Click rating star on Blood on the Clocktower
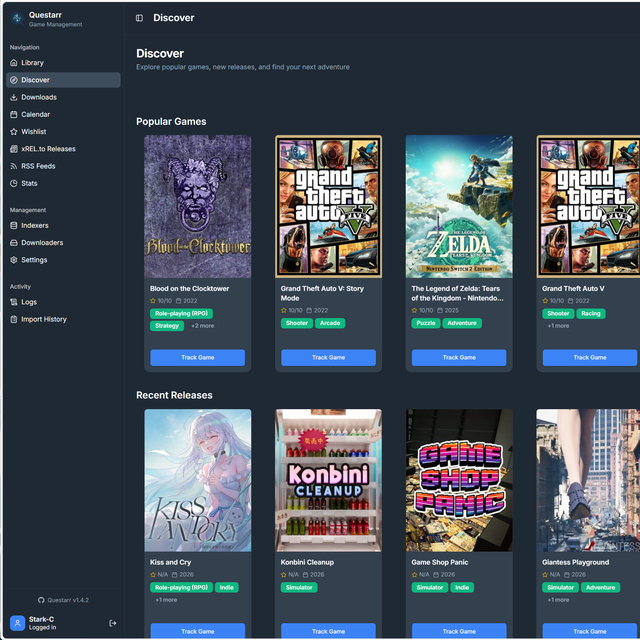Screen dimensions: 640x640 coord(153,301)
